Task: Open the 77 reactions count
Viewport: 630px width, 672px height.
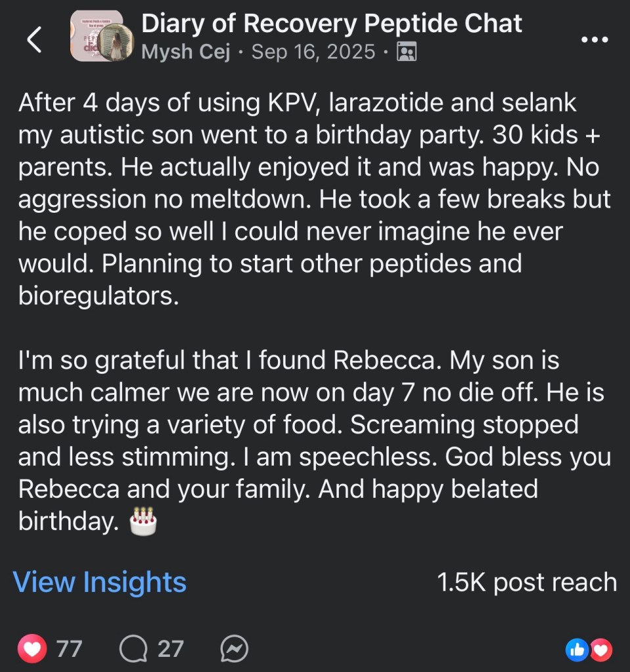Action: 69,649
